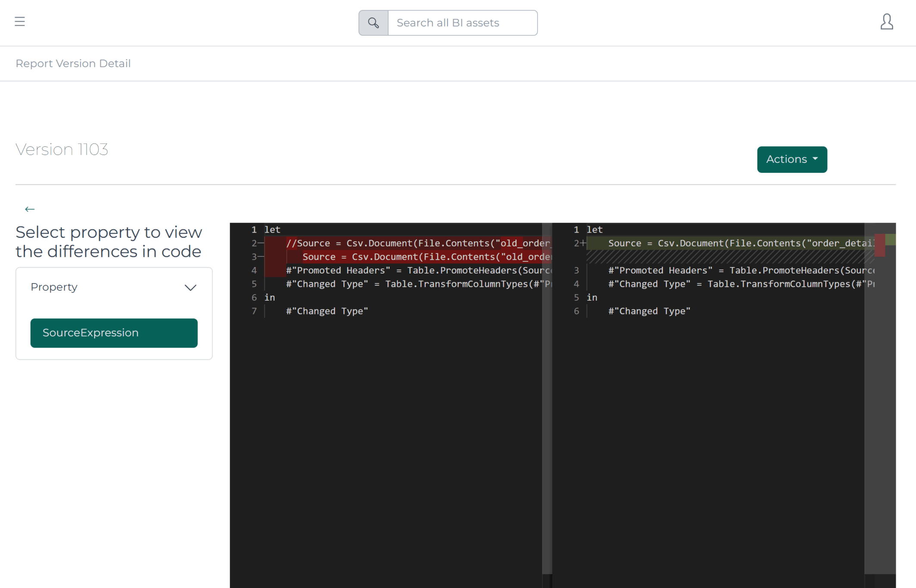Click the red marker in diff overview ruler
This screenshot has height=588, width=916.
(880, 246)
